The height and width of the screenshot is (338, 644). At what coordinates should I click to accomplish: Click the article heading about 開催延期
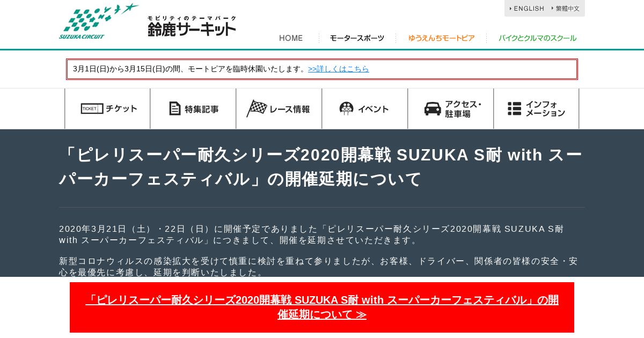click(321, 167)
